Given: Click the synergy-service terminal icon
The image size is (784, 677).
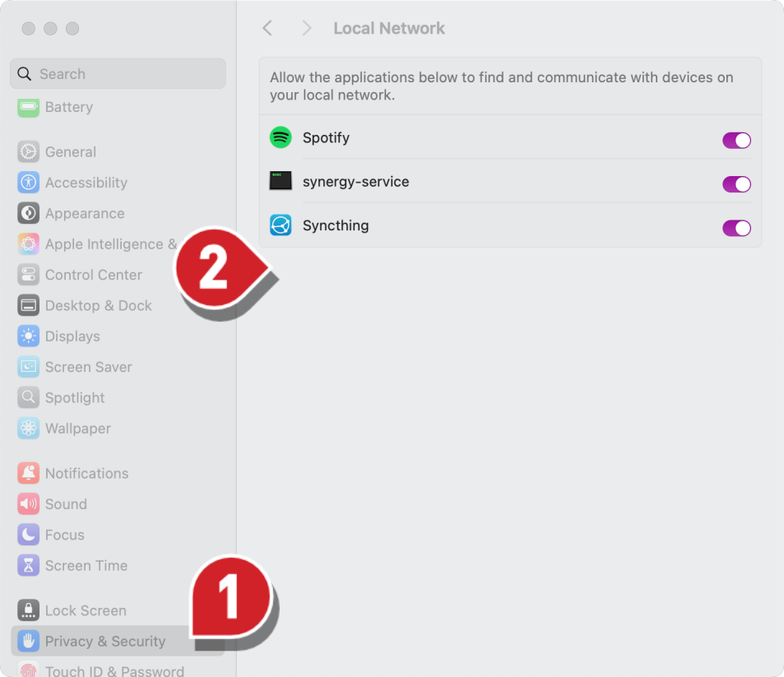Looking at the screenshot, I should 281,181.
